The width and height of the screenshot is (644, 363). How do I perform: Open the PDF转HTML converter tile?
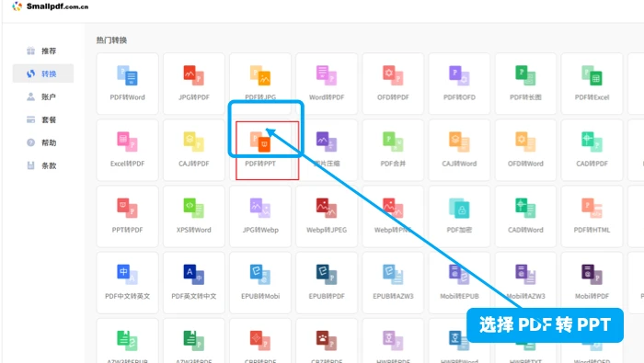592,217
